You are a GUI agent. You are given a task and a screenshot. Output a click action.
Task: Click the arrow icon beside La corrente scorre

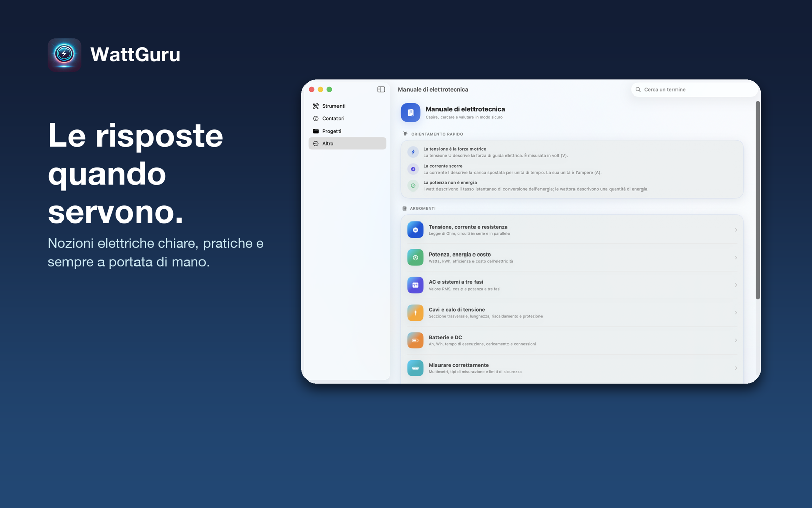point(413,169)
